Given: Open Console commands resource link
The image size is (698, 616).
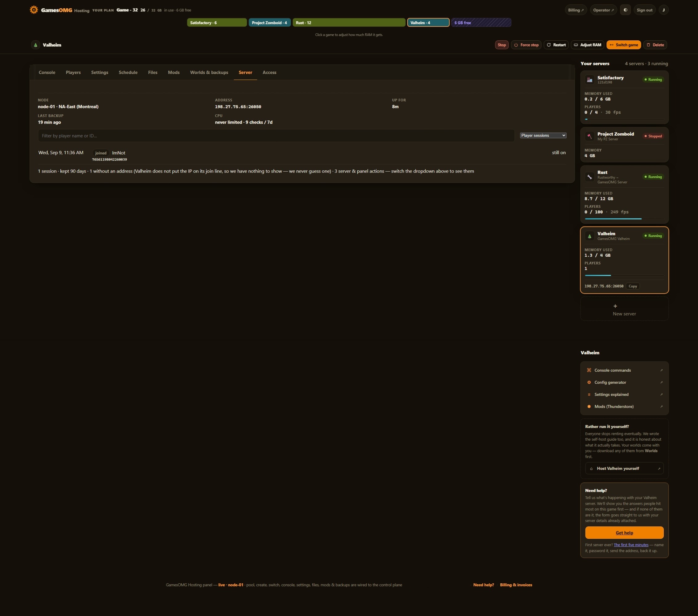Looking at the screenshot, I should [624, 370].
